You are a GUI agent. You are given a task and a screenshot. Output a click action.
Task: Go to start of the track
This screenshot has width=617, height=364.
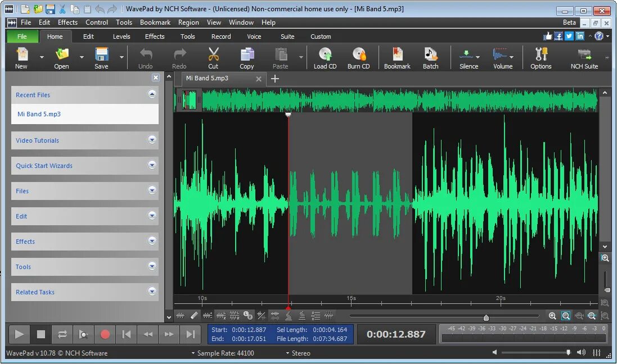click(x=127, y=334)
